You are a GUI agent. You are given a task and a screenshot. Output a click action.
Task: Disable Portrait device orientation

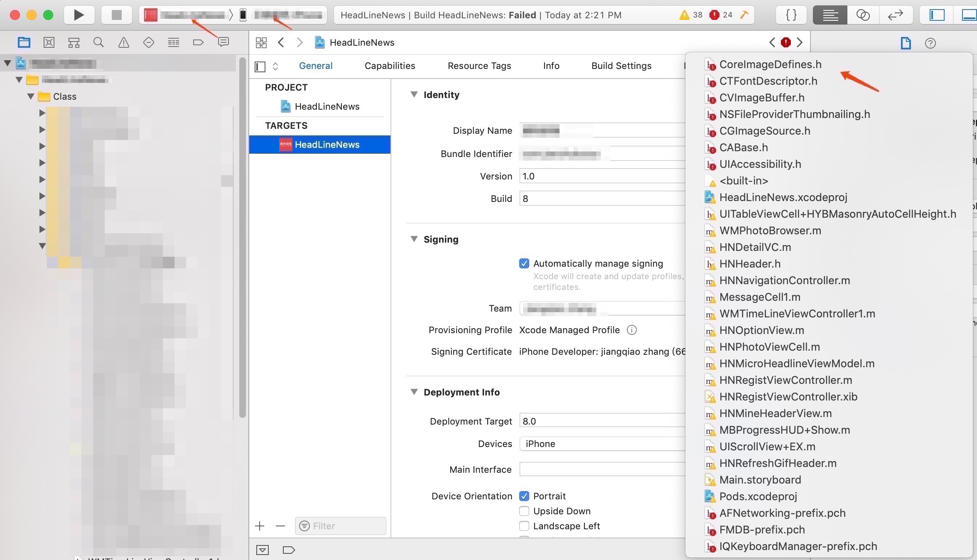524,496
